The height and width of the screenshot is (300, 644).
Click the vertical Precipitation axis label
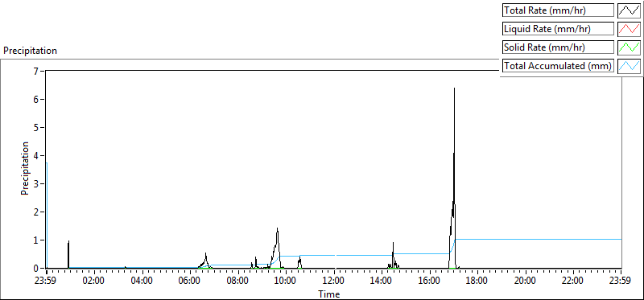tap(25, 169)
